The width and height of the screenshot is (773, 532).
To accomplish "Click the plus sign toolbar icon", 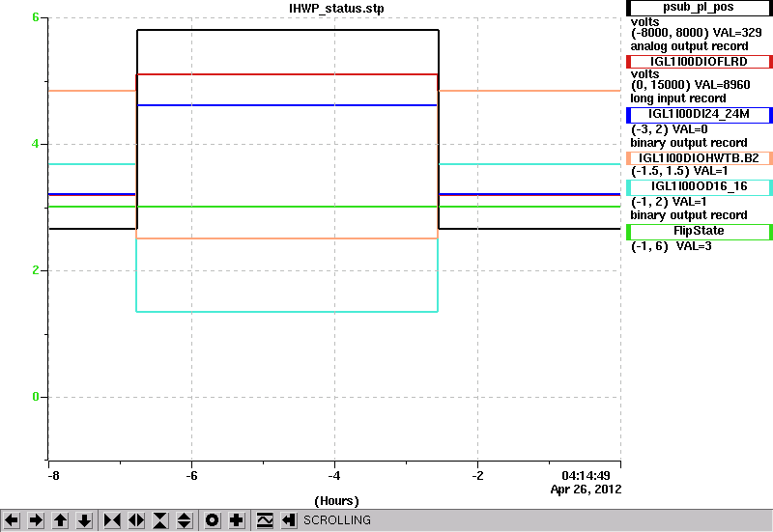I will pyautogui.click(x=237, y=520).
